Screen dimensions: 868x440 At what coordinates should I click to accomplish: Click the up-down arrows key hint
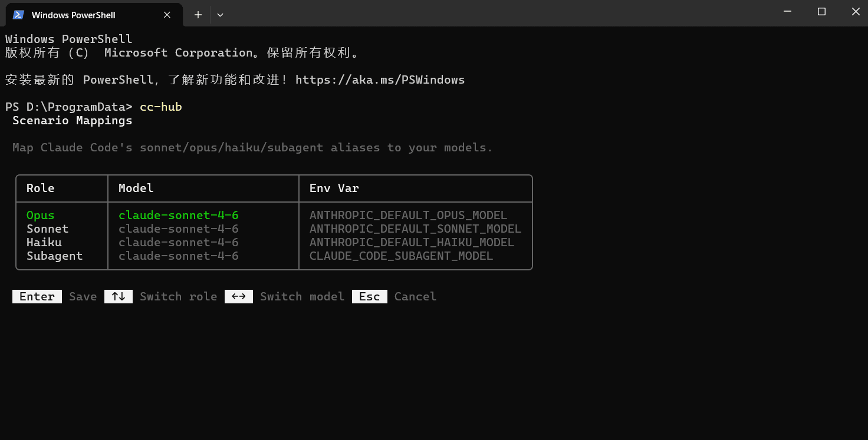click(119, 296)
